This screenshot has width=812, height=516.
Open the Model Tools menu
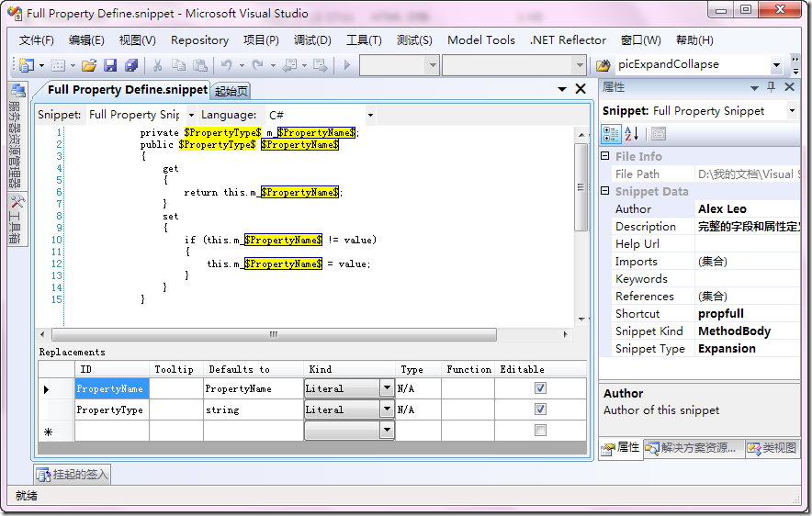[480, 40]
